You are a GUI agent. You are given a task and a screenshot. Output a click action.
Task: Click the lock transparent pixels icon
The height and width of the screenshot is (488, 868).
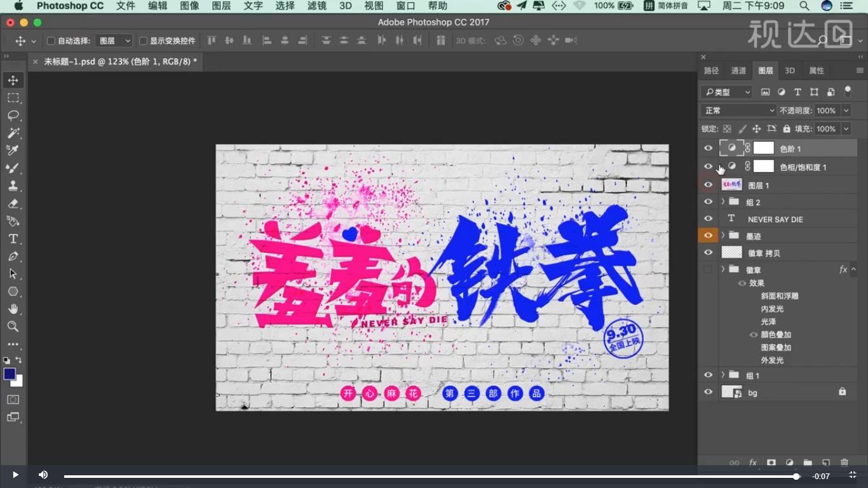tap(727, 129)
